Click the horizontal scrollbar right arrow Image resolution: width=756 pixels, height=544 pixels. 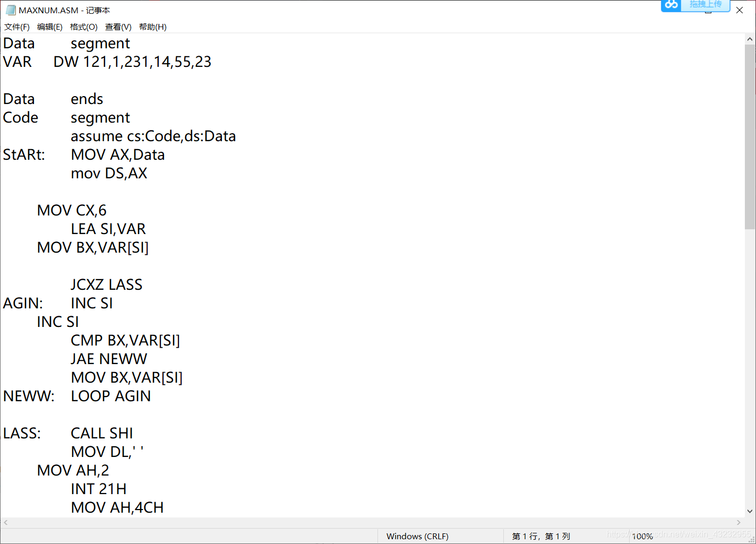pos(738,523)
